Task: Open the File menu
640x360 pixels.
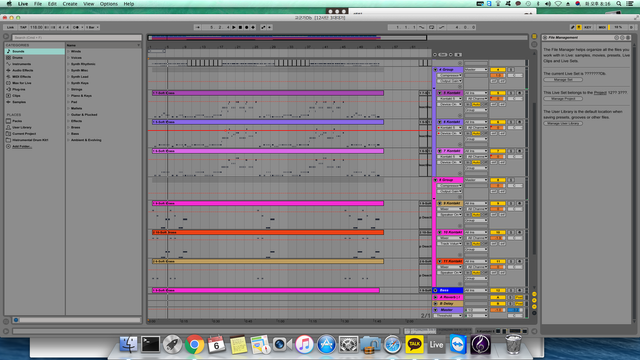Action: (x=38, y=4)
